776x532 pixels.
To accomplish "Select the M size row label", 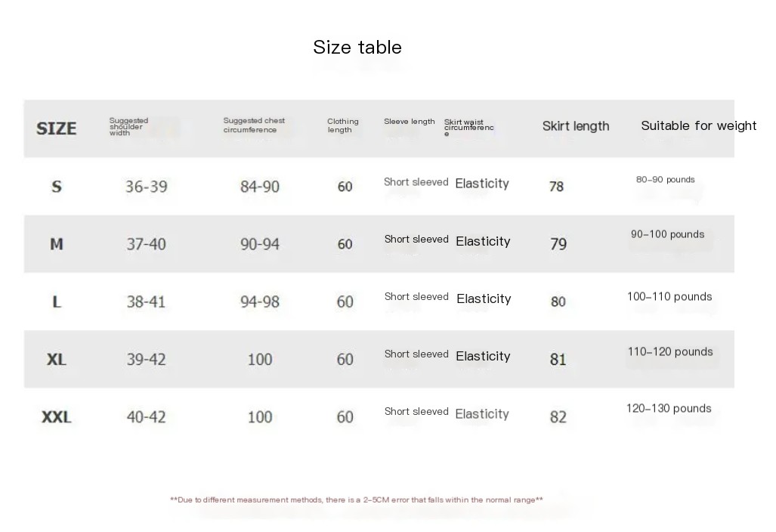I will coord(57,244).
